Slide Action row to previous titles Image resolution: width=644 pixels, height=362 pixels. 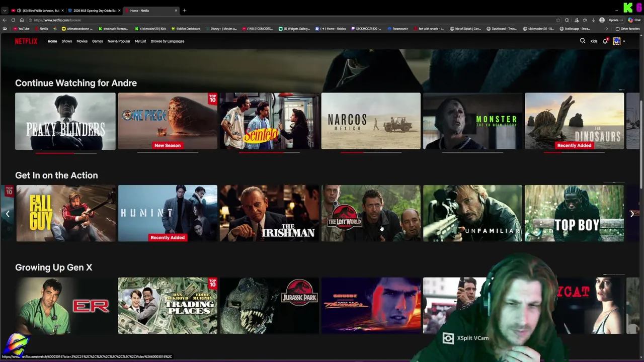pyautogui.click(x=7, y=214)
